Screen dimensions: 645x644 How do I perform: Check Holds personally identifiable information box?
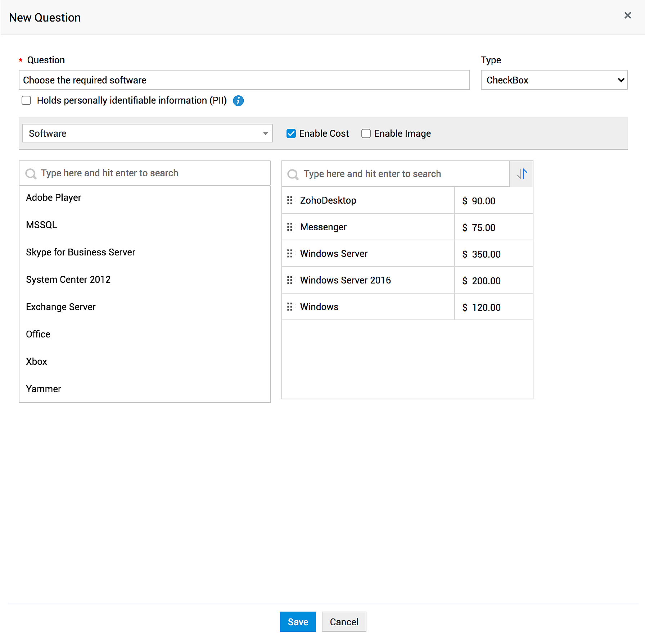pyautogui.click(x=26, y=100)
